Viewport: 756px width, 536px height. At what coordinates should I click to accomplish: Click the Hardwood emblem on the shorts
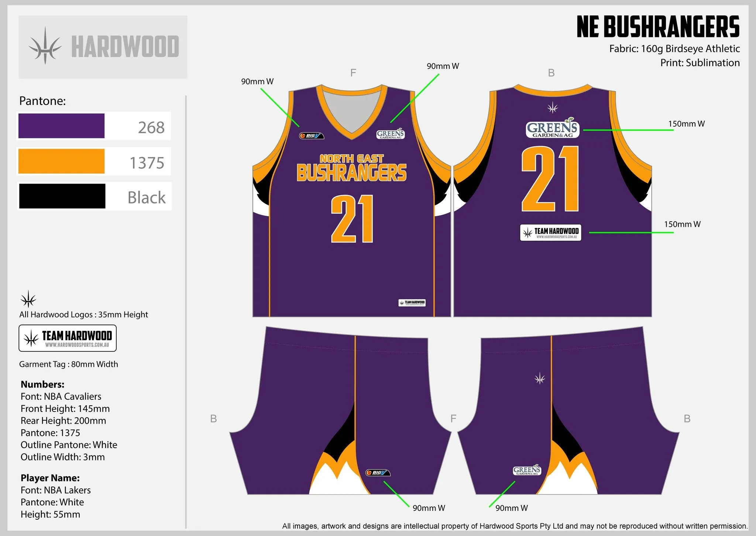pyautogui.click(x=540, y=379)
